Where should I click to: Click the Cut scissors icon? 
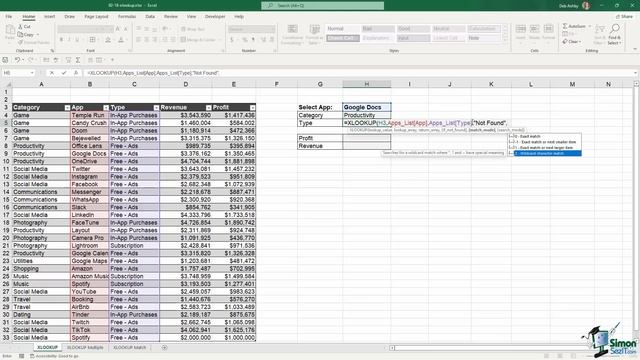coord(21,27)
